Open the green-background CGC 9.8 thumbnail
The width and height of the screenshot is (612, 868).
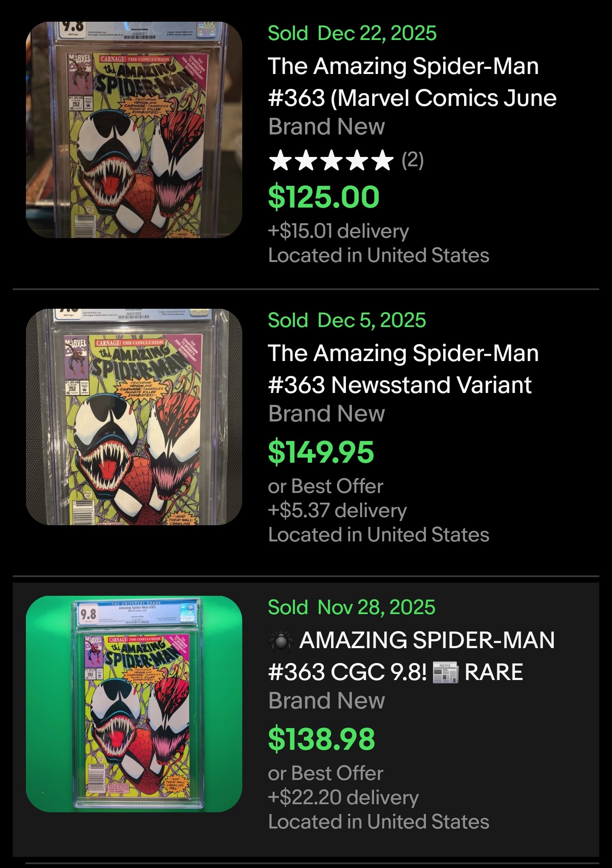click(134, 704)
